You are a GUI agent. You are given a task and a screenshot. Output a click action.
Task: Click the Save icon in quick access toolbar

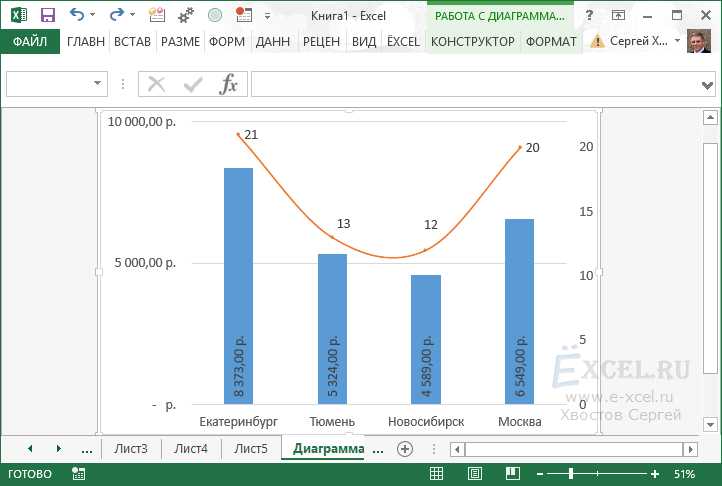[x=47, y=15]
